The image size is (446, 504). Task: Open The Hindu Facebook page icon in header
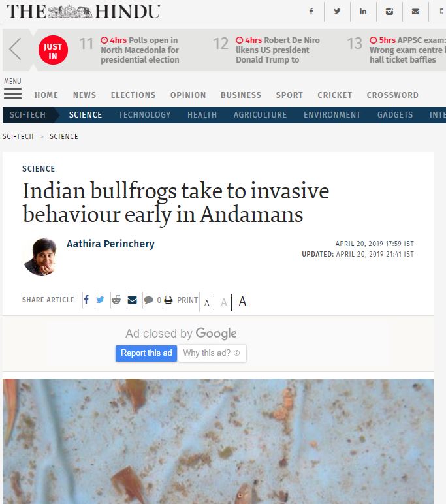311,12
